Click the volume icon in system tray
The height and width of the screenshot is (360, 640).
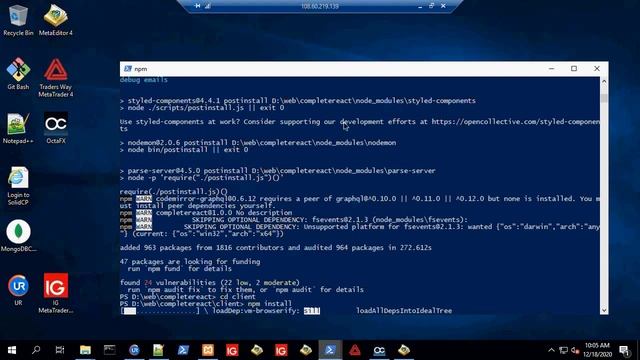coord(575,350)
